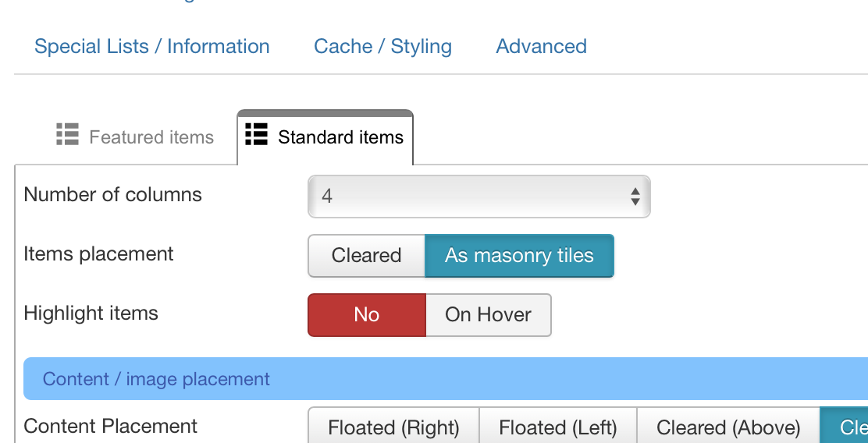Screen dimensions: 868x443
Task: Switch to the Cache / Styling tab
Action: point(382,47)
